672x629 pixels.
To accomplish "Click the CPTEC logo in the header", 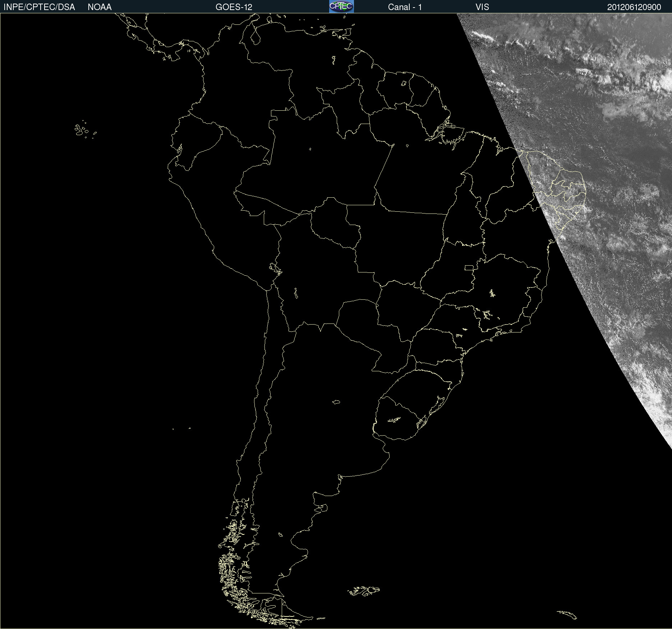I will click(341, 6).
